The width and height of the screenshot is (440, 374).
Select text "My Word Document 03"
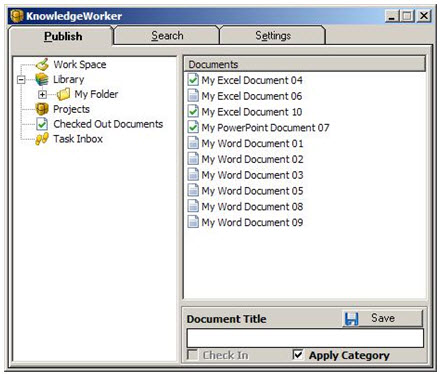click(x=252, y=175)
